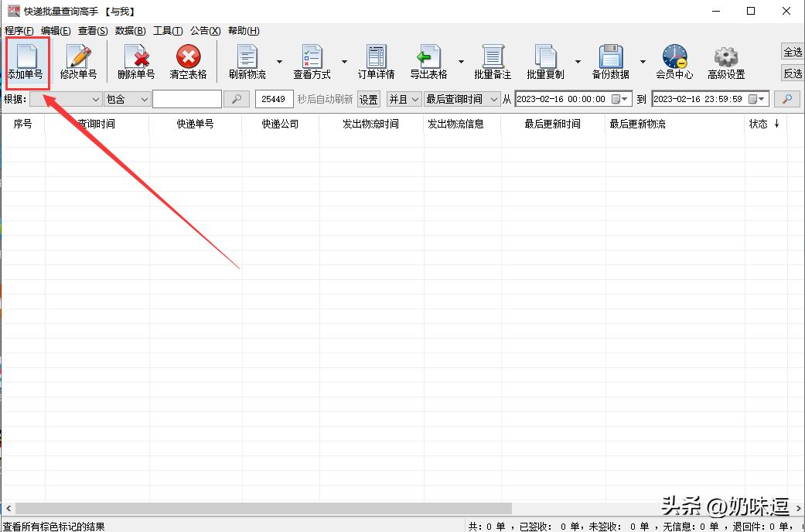The width and height of the screenshot is (805, 532).
Task: Open 批量备注 scroll icon
Action: pos(493,62)
